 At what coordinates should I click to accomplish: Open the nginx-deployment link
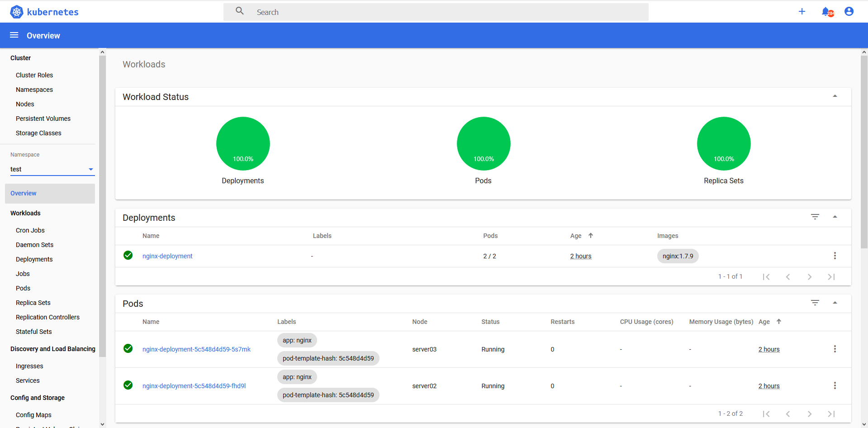(x=167, y=256)
